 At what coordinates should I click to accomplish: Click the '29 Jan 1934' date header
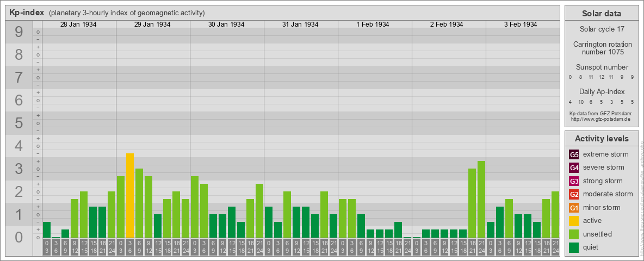click(x=152, y=24)
